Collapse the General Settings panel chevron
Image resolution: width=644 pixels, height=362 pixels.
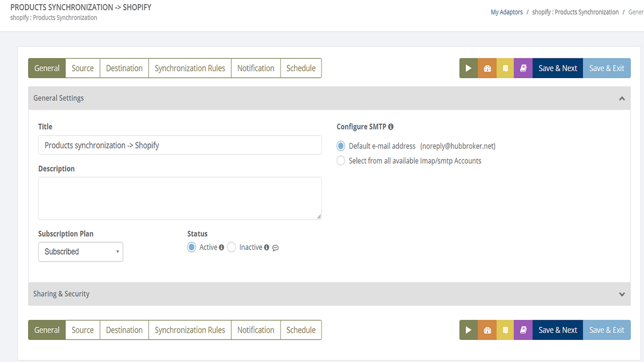[x=622, y=99]
